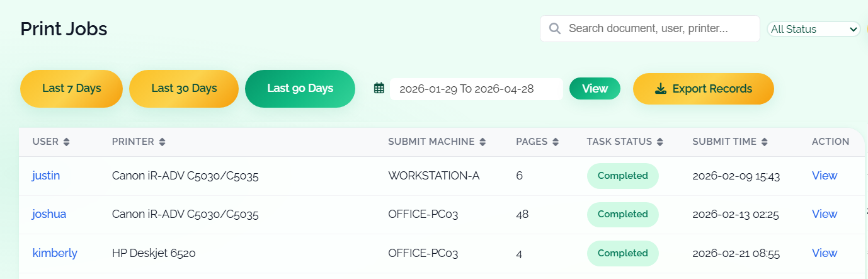Click submit time 2026-02-13 02:25
Image resolution: width=868 pixels, height=279 pixels.
(x=736, y=215)
